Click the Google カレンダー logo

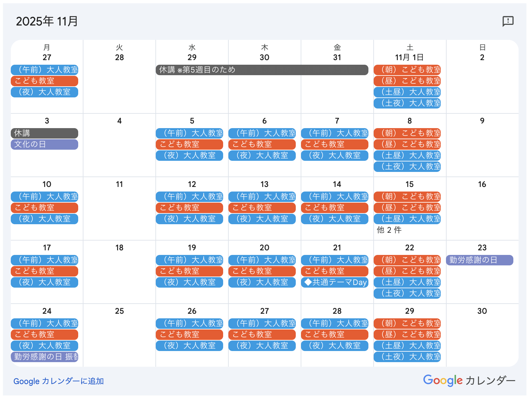click(469, 380)
